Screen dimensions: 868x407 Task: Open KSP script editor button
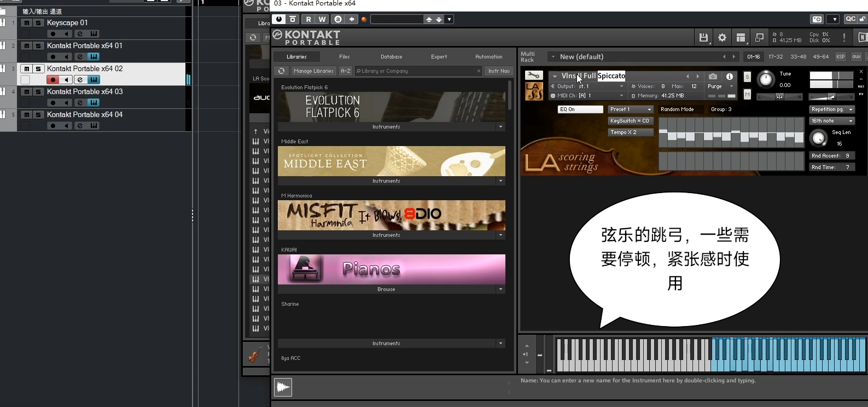pyautogui.click(x=841, y=56)
